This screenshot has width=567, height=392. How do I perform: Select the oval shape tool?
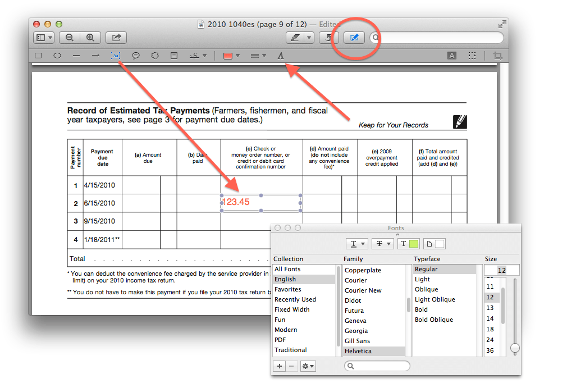point(57,56)
